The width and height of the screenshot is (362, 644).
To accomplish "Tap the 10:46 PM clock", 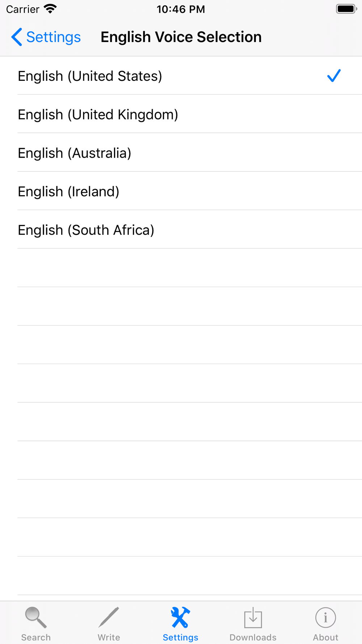I will point(181,9).
